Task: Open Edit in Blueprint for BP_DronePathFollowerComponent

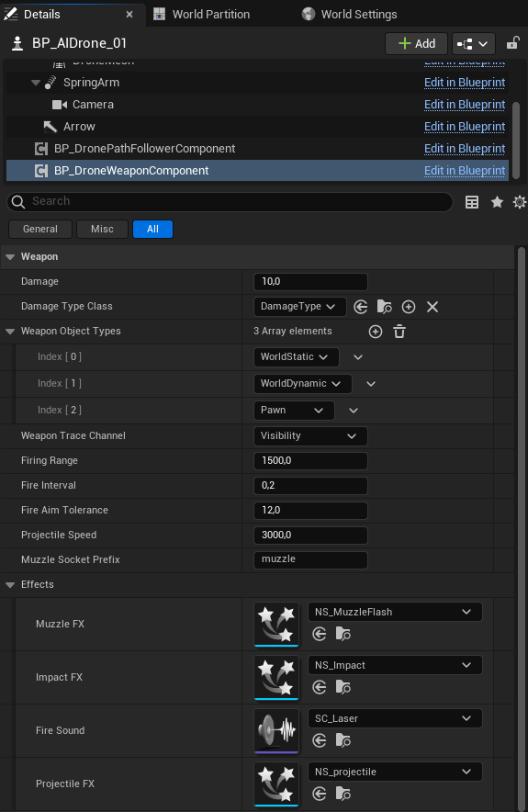Action: 465,149
